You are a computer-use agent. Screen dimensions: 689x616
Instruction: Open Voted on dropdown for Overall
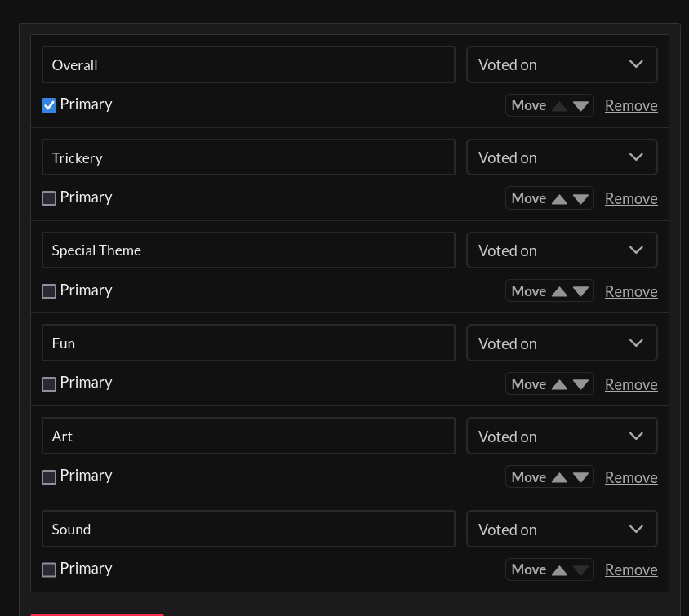pyautogui.click(x=562, y=64)
